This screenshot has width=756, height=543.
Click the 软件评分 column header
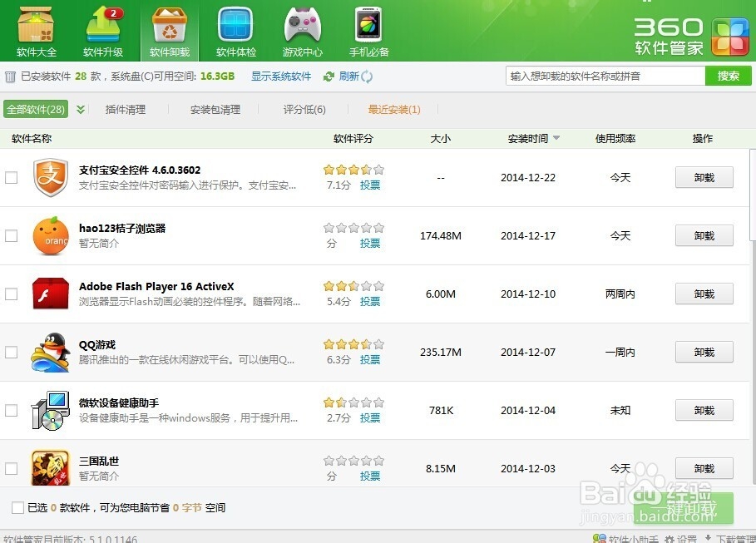pyautogui.click(x=353, y=138)
